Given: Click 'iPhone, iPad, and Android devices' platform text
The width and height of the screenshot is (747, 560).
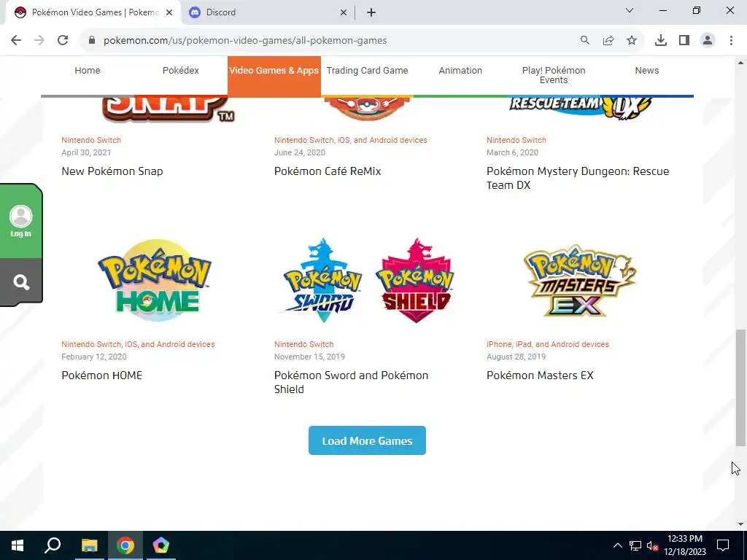Looking at the screenshot, I should pyautogui.click(x=548, y=344).
